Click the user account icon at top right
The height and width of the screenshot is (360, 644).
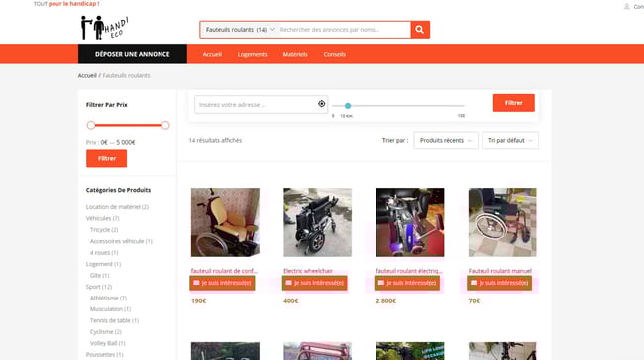627,6
